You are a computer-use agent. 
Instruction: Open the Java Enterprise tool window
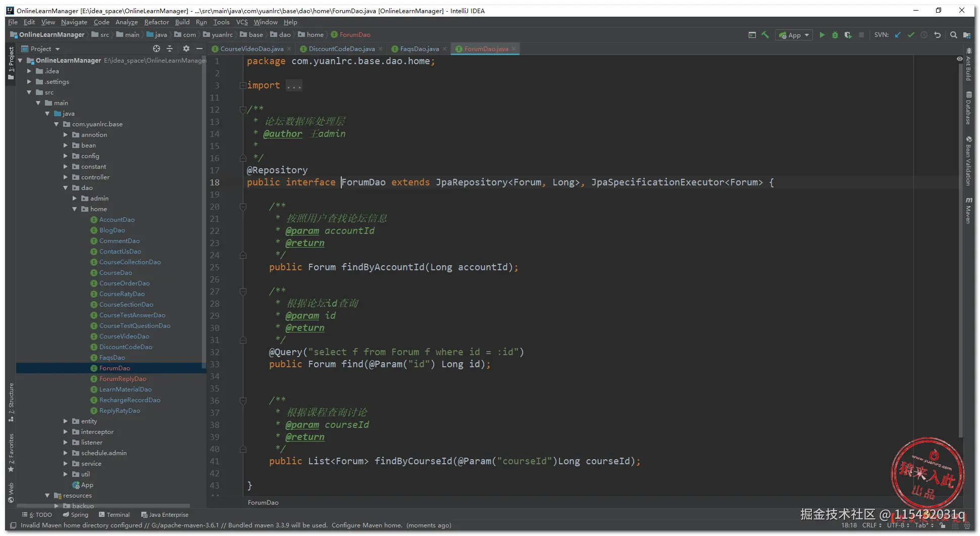[165, 515]
